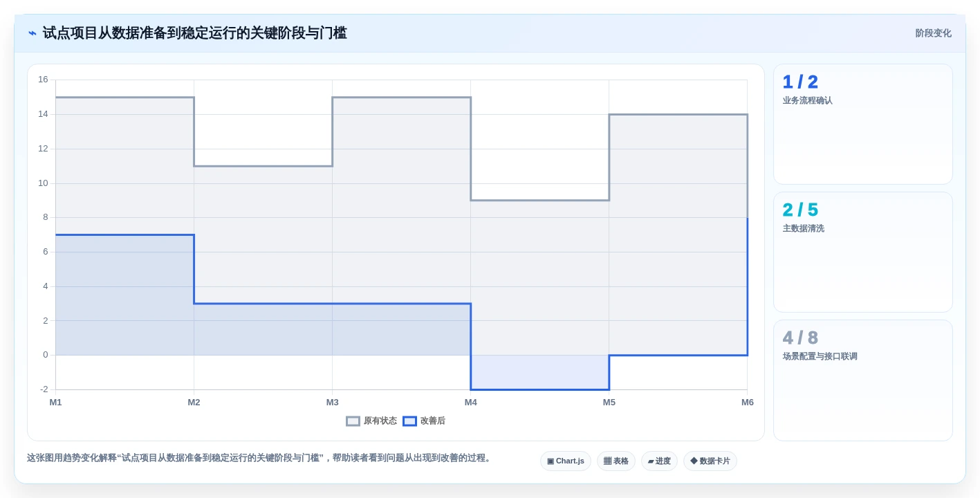
Task: Click the 原有状态 legend label
Action: point(380,421)
